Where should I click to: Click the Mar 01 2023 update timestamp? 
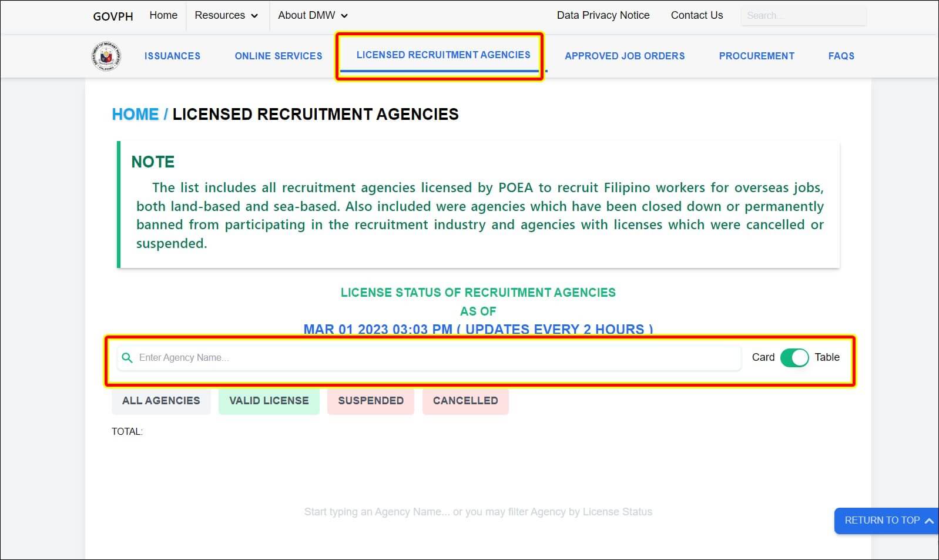[x=478, y=328]
